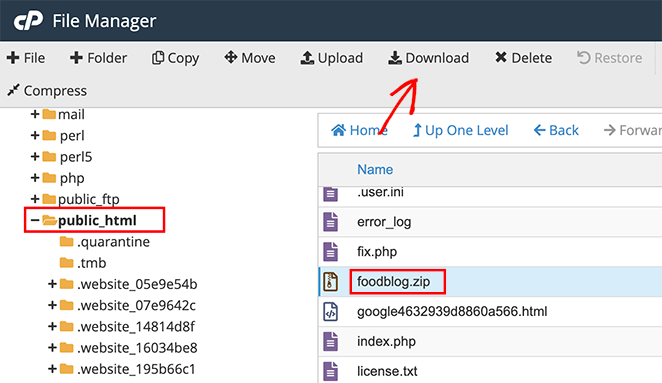Select the public_ftp folder label
662x383 pixels.
click(x=89, y=199)
